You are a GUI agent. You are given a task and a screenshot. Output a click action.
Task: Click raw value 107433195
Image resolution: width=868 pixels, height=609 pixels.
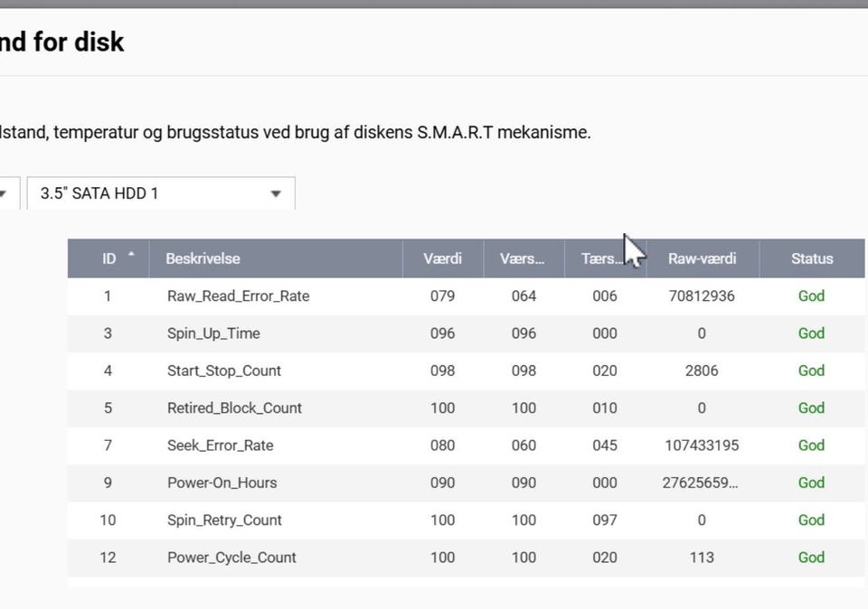[x=702, y=445]
